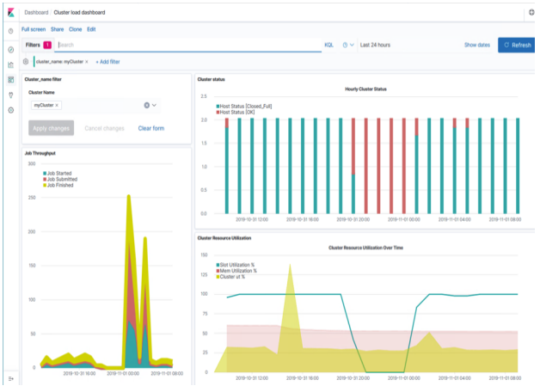This screenshot has height=392, width=540.
Task: Remove the cluster_name: myCluster filter pill
Action: [x=87, y=62]
